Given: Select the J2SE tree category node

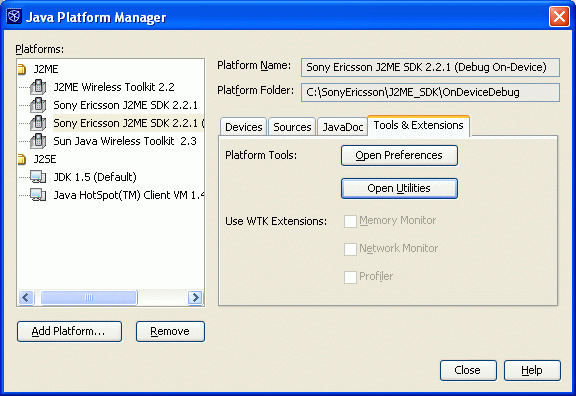Looking at the screenshot, I should [45, 159].
